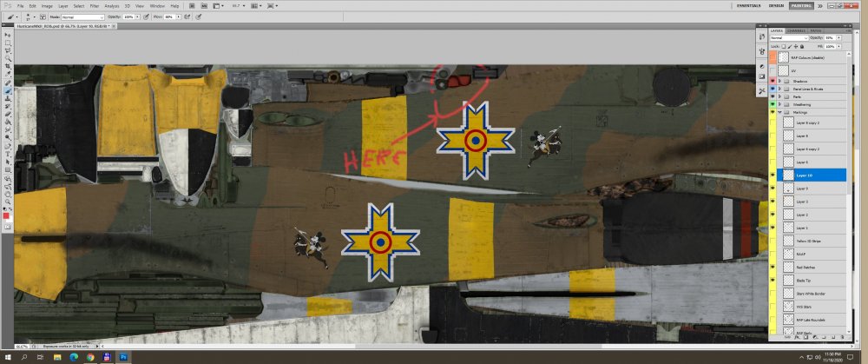Open Photoshop from the Windows taskbar
Image resolution: width=868 pixels, height=364 pixels.
pyautogui.click(x=123, y=357)
